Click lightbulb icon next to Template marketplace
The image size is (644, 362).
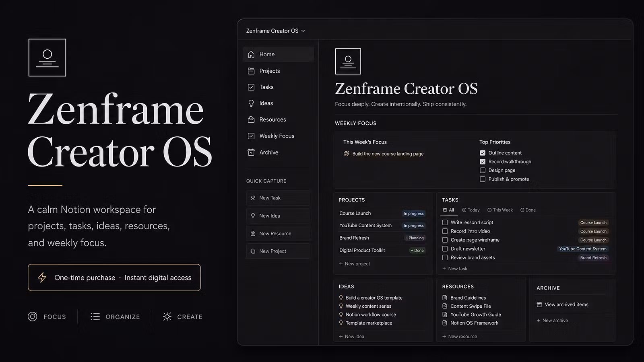pos(341,323)
